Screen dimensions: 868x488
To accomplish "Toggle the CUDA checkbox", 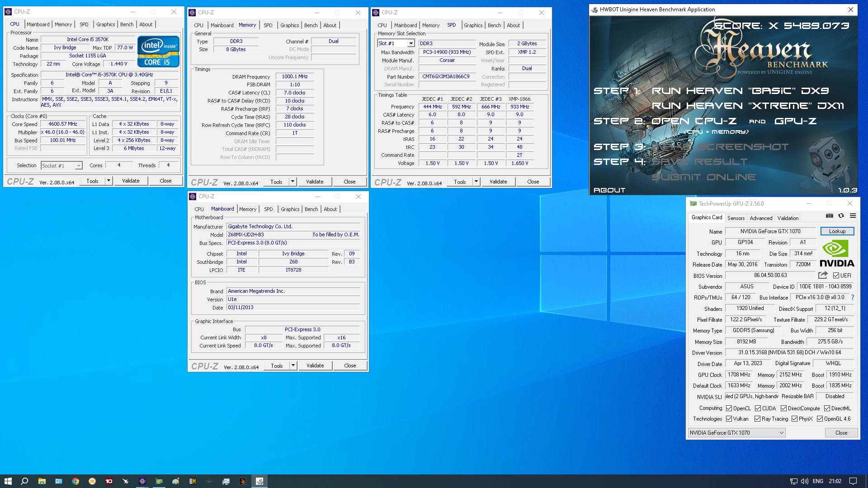I will [x=758, y=408].
